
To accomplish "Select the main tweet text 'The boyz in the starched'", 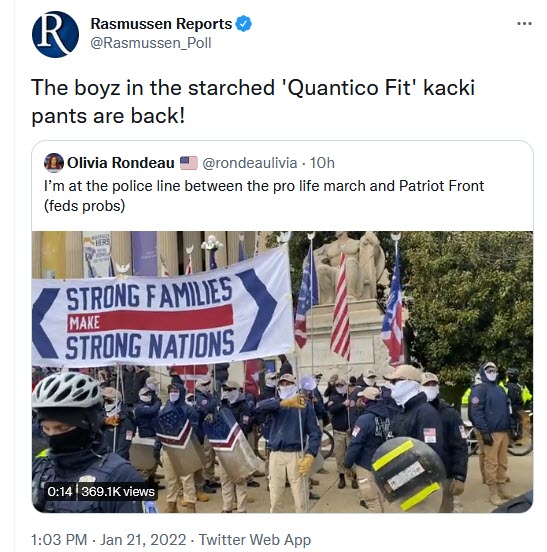I will (x=153, y=88).
